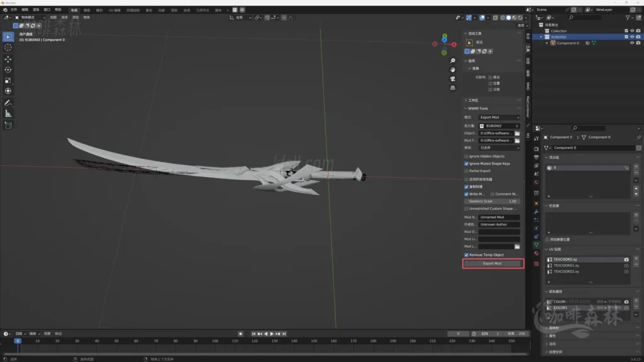
Task: Click the Add Cube tool icon
Action: [8, 125]
